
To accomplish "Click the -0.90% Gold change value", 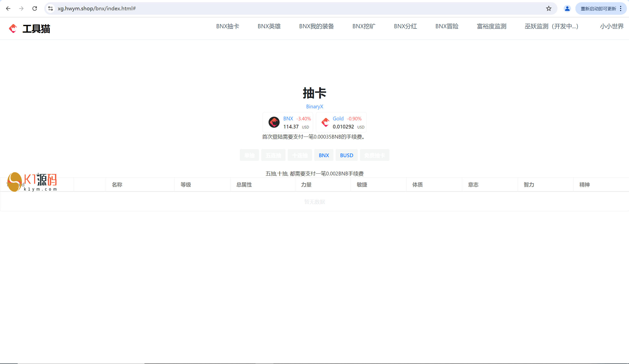I will point(354,119).
